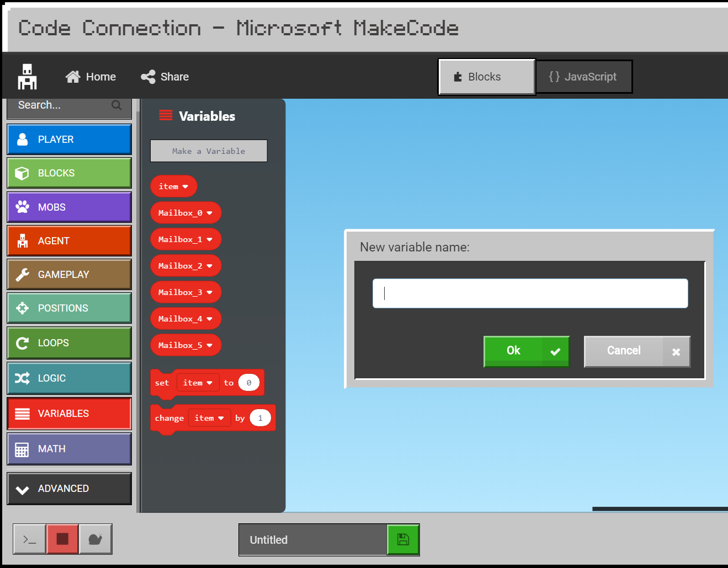Switch to the JavaScript editor tab
Screen dimensions: 728x568
click(x=584, y=77)
